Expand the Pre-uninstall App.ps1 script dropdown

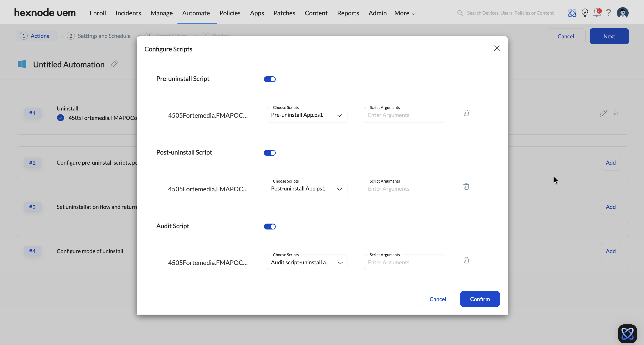coord(307,115)
